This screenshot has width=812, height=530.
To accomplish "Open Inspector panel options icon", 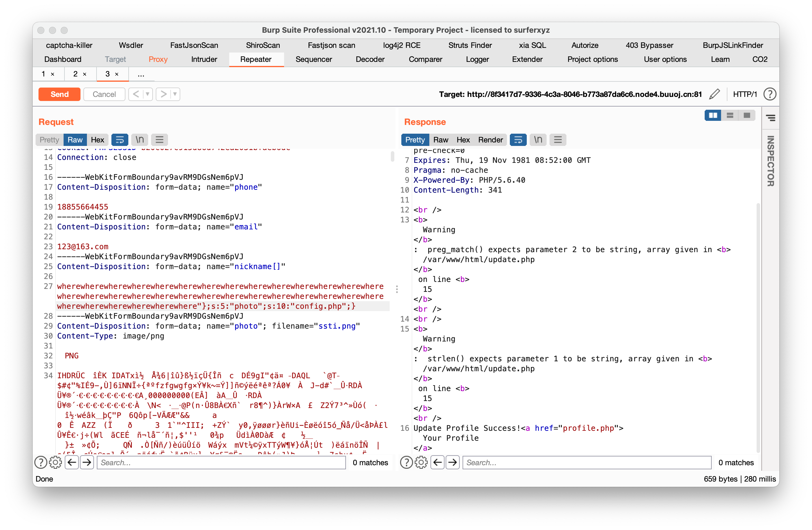I will coord(770,118).
